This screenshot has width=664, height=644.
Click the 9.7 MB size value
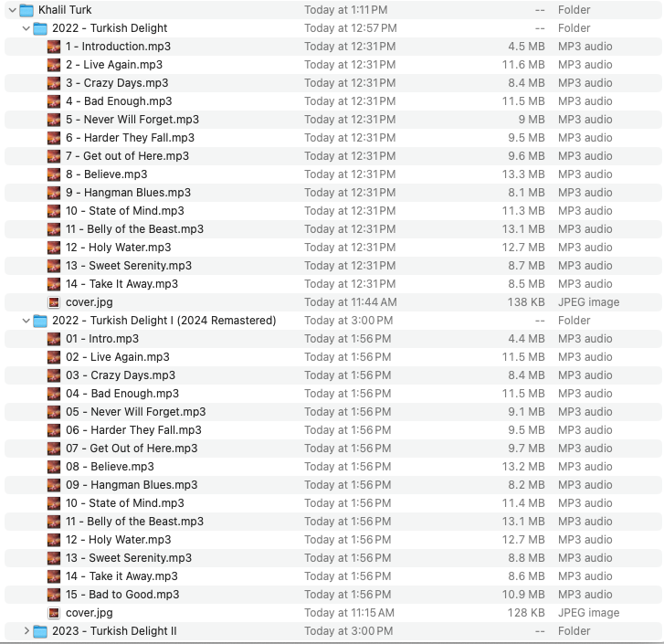526,449
